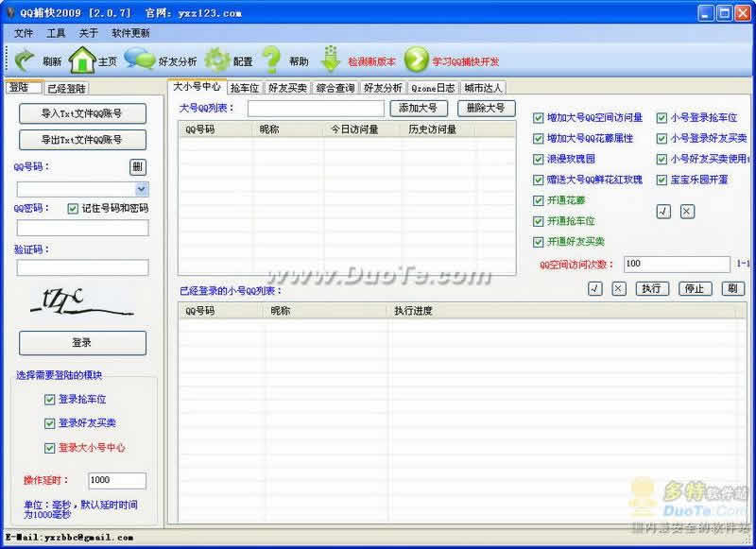Toggle 登录大小号中心 checkbox
Screen dimensions: 756x549
(49, 448)
